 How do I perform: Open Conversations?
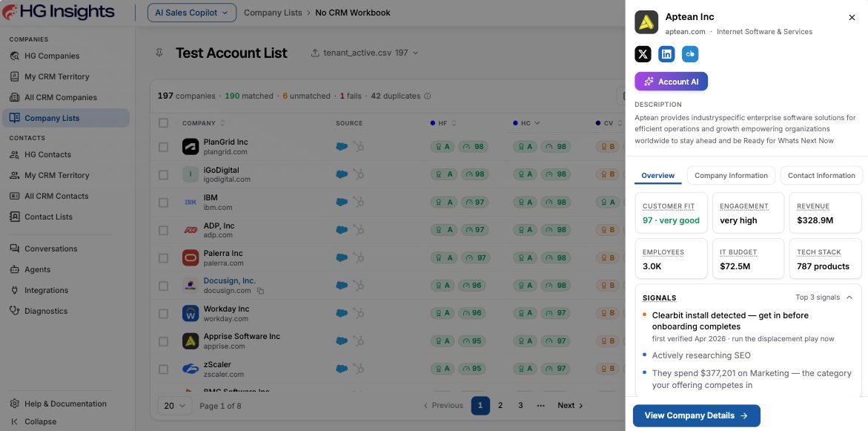[66, 249]
